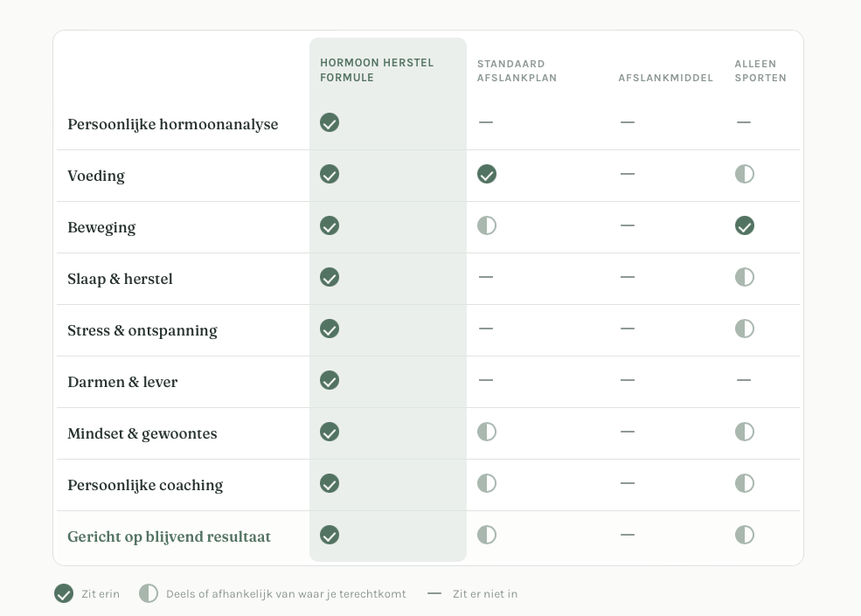Click Standaard Afslankplan's checkmark in Voeding row
The image size is (861, 616).
tap(487, 174)
